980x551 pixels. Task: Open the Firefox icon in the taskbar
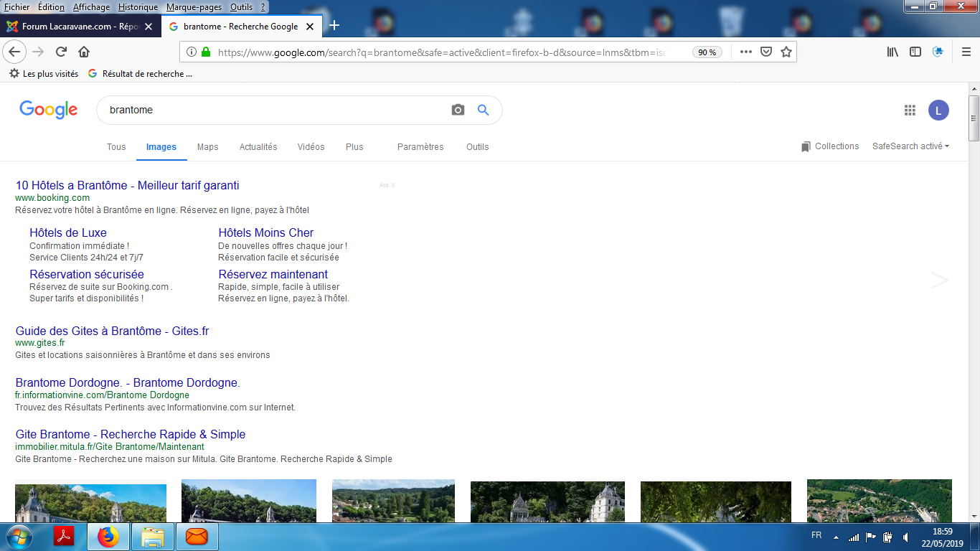[108, 537]
